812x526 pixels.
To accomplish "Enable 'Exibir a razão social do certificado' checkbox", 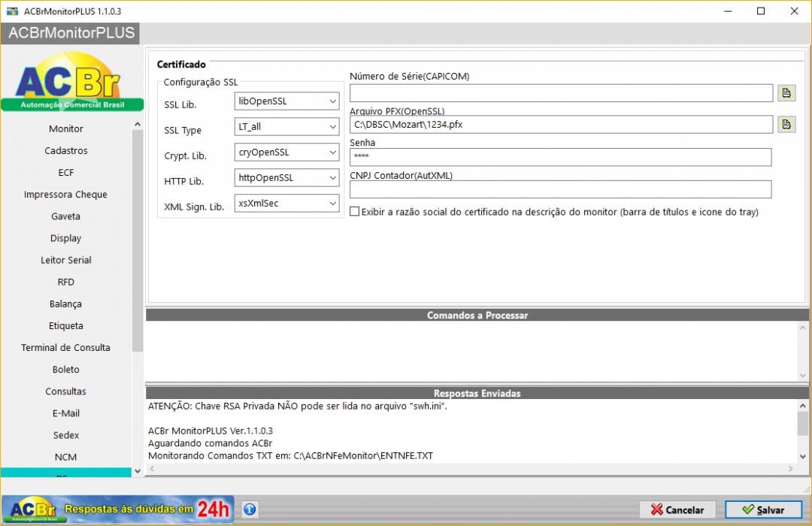I will pos(355,211).
